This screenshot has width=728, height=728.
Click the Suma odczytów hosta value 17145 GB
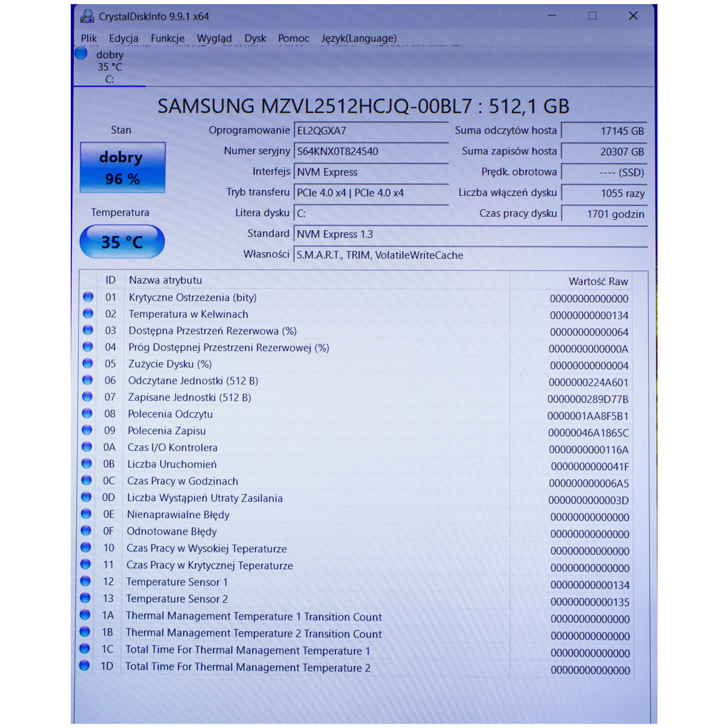pyautogui.click(x=604, y=131)
